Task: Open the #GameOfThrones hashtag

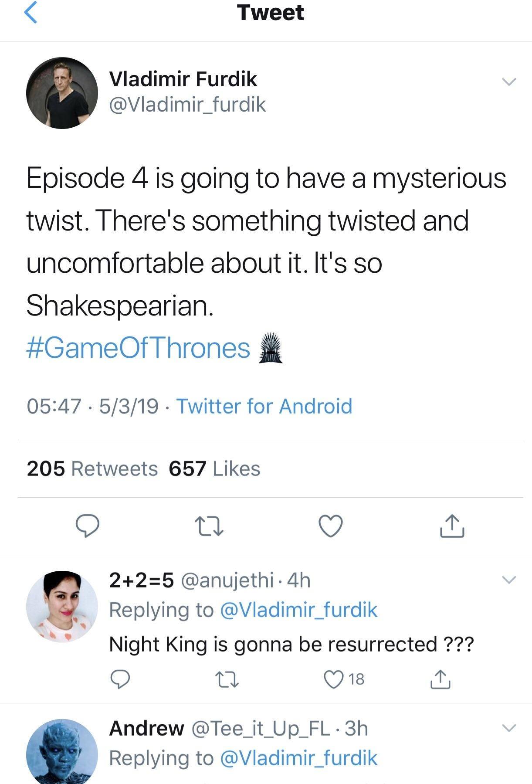Action: [x=138, y=348]
